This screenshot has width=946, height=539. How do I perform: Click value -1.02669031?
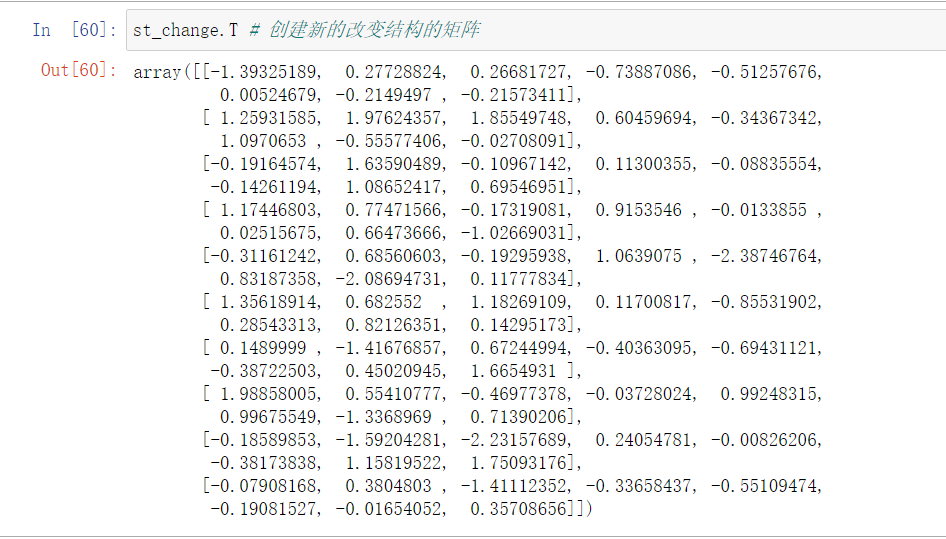(x=513, y=233)
